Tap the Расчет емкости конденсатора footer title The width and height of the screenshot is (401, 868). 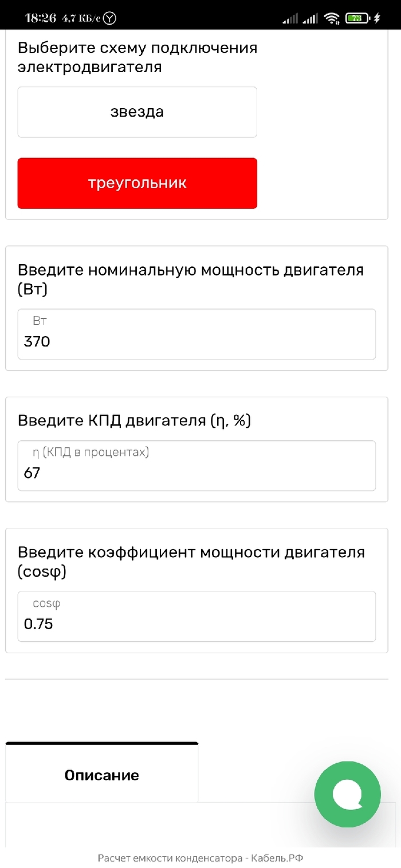tap(200, 858)
